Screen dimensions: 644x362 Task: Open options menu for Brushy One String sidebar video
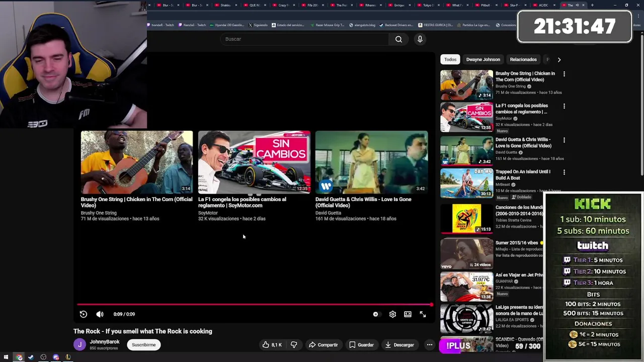[564, 74]
